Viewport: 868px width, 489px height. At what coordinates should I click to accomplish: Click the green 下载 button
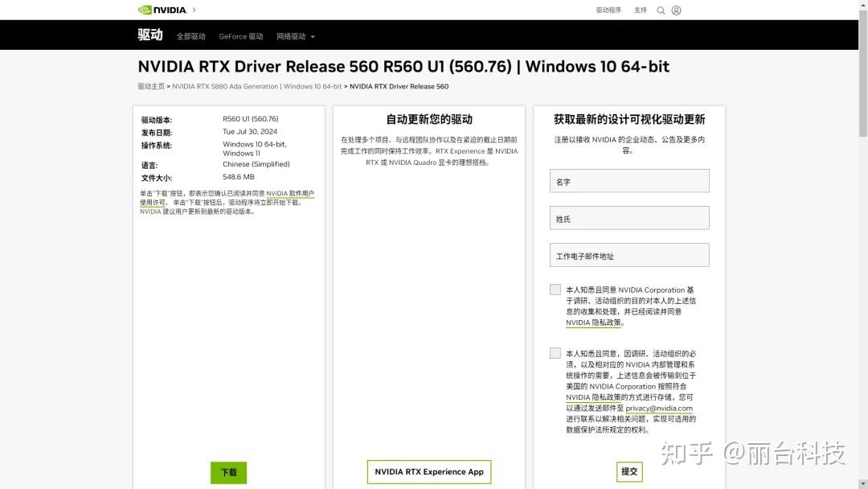(x=228, y=472)
